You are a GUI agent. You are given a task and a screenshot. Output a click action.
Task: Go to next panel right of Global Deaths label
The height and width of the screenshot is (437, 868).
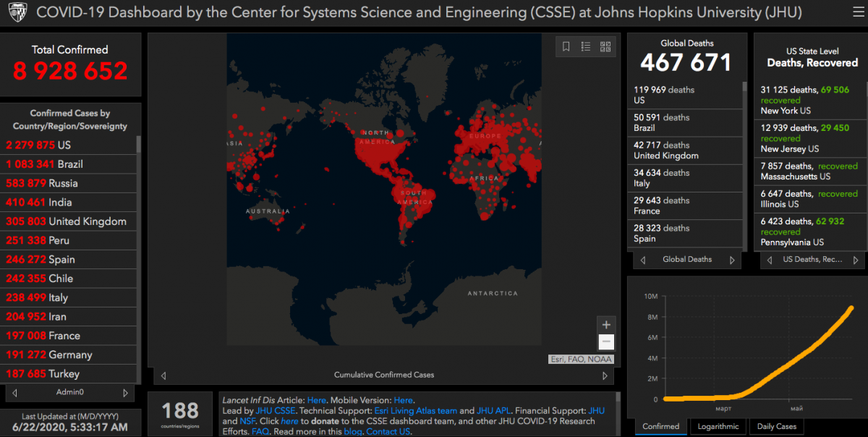point(731,260)
